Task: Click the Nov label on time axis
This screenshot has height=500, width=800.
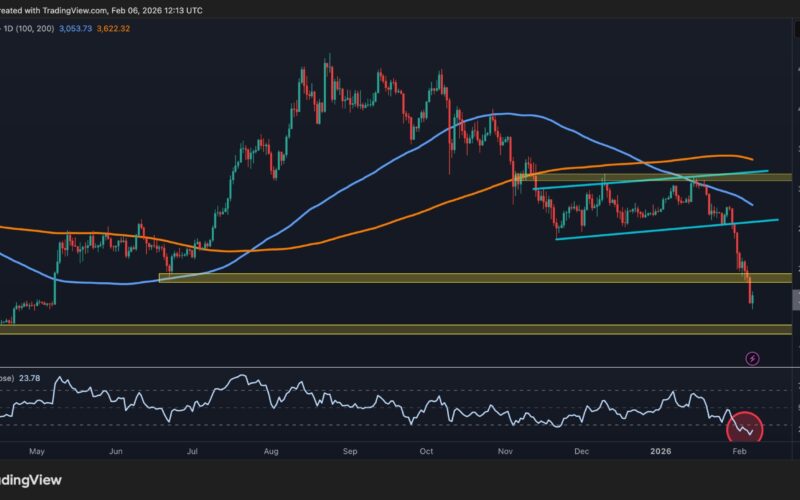Action: [505, 452]
